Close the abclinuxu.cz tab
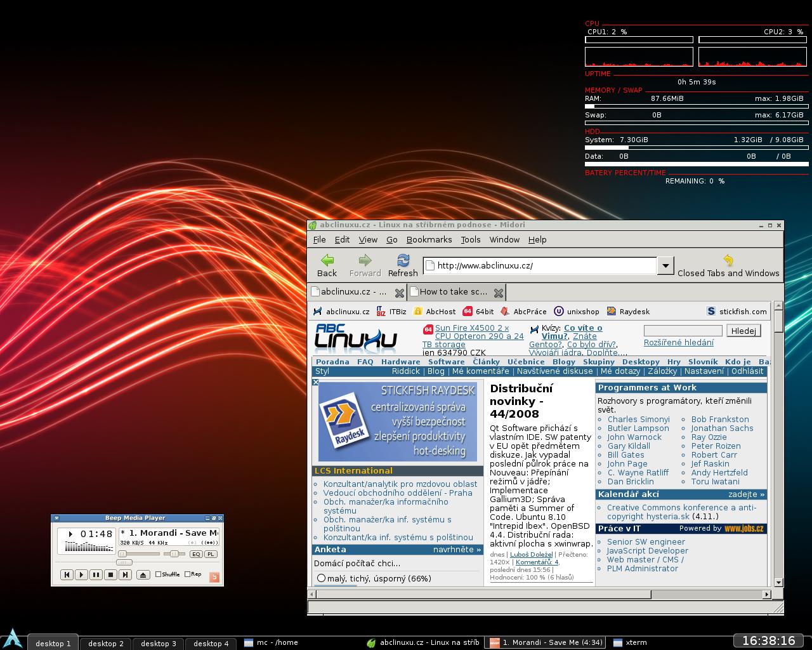Image resolution: width=812 pixels, height=650 pixels. (399, 293)
